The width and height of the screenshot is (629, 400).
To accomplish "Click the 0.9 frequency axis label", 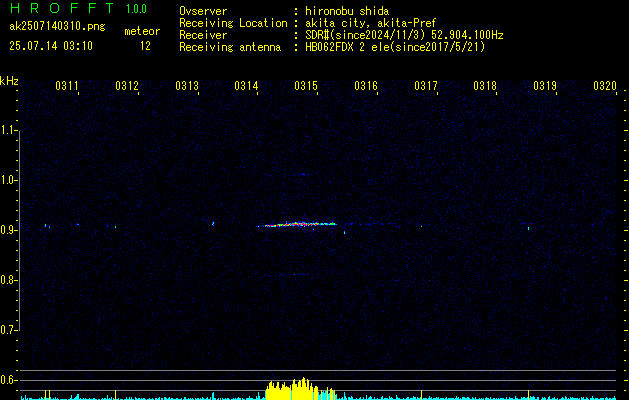I will [9, 229].
